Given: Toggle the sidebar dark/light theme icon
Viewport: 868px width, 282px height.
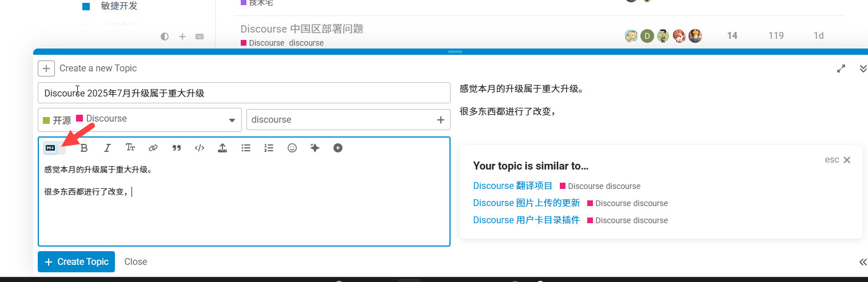Looking at the screenshot, I should click(x=165, y=37).
